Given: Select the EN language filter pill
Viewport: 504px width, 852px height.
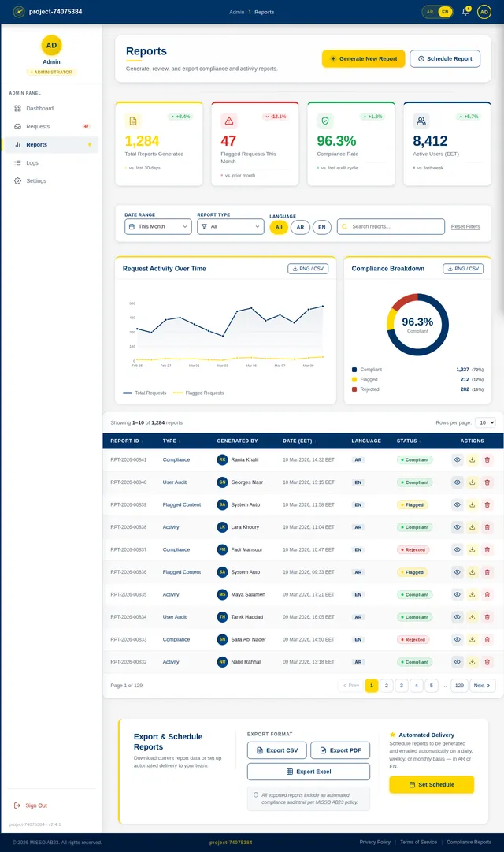Looking at the screenshot, I should [321, 227].
